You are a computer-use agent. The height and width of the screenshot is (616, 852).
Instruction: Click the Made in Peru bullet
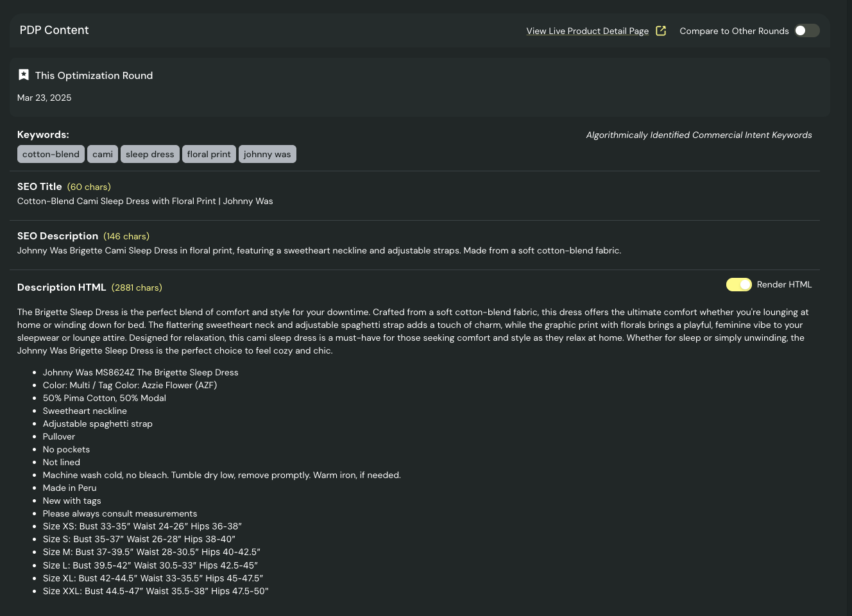click(x=69, y=488)
